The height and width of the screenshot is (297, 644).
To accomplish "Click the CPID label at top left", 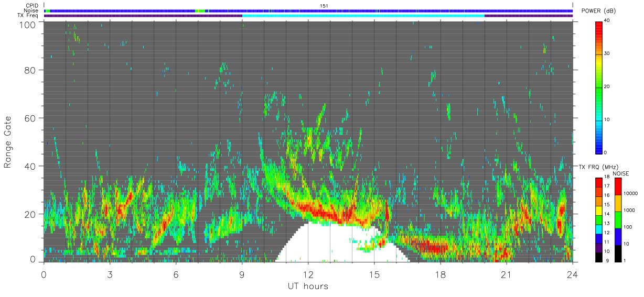I will tap(31, 6).
